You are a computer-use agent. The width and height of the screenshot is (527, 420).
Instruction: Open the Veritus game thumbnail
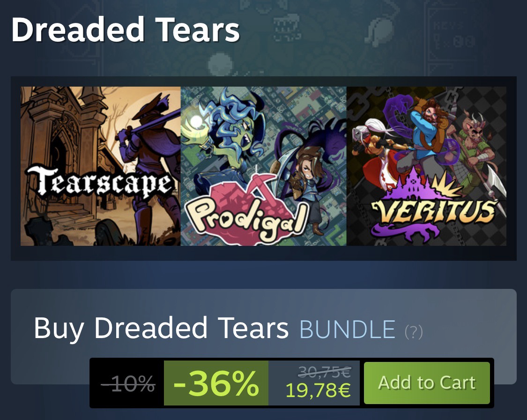click(x=426, y=166)
